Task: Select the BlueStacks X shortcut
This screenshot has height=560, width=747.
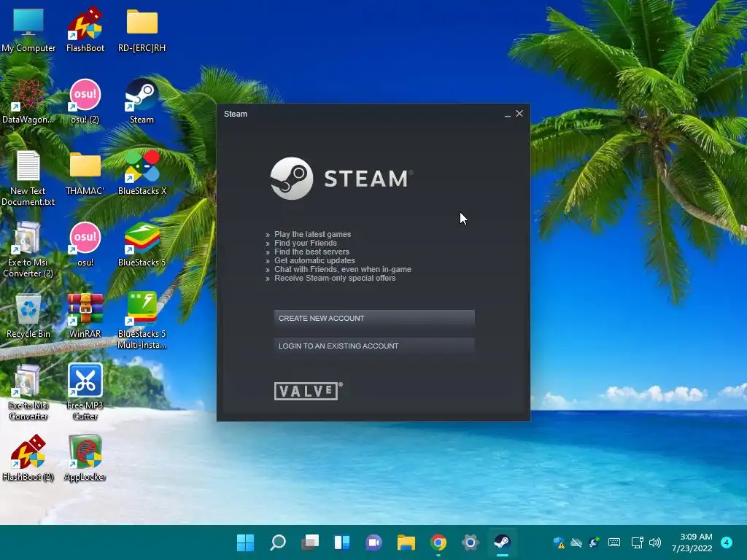Action: coord(142,172)
